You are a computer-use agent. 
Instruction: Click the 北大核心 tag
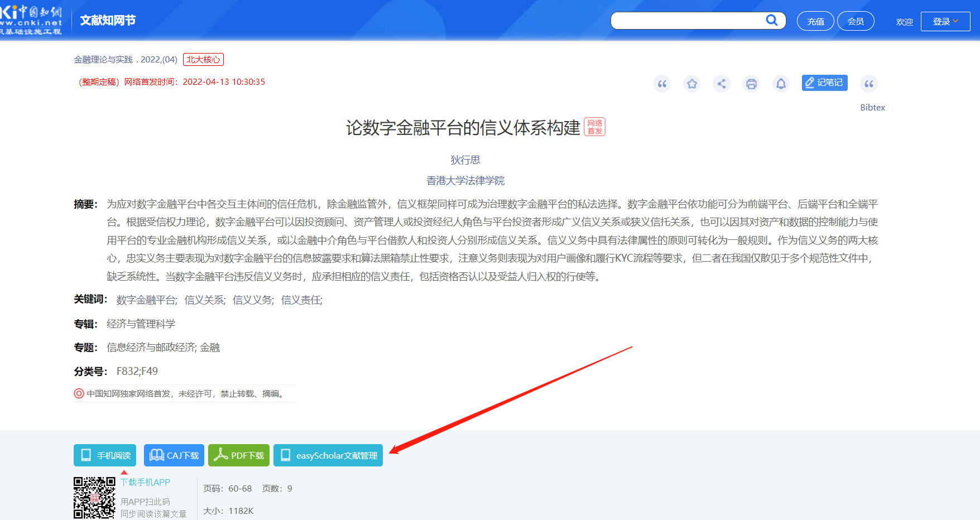point(203,60)
